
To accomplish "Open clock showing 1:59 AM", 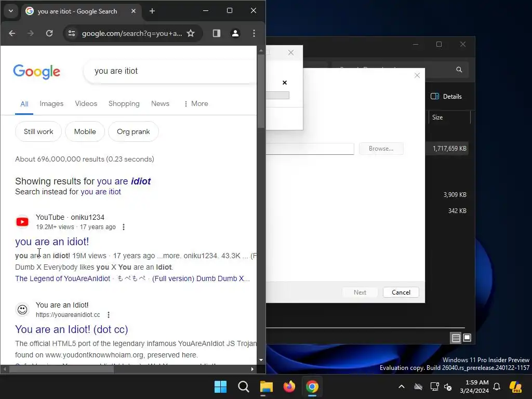I will [474, 387].
